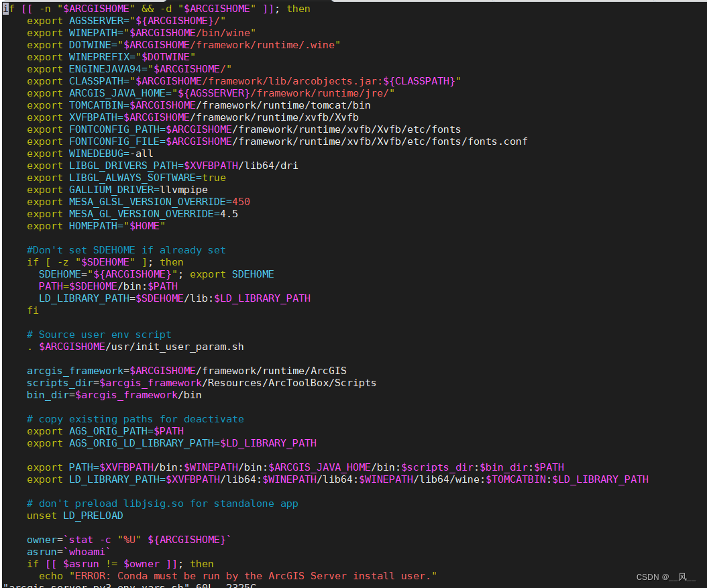Image resolution: width=707 pixels, height=588 pixels.
Task: Click the owner=`stat -c` line
Action: click(129, 540)
